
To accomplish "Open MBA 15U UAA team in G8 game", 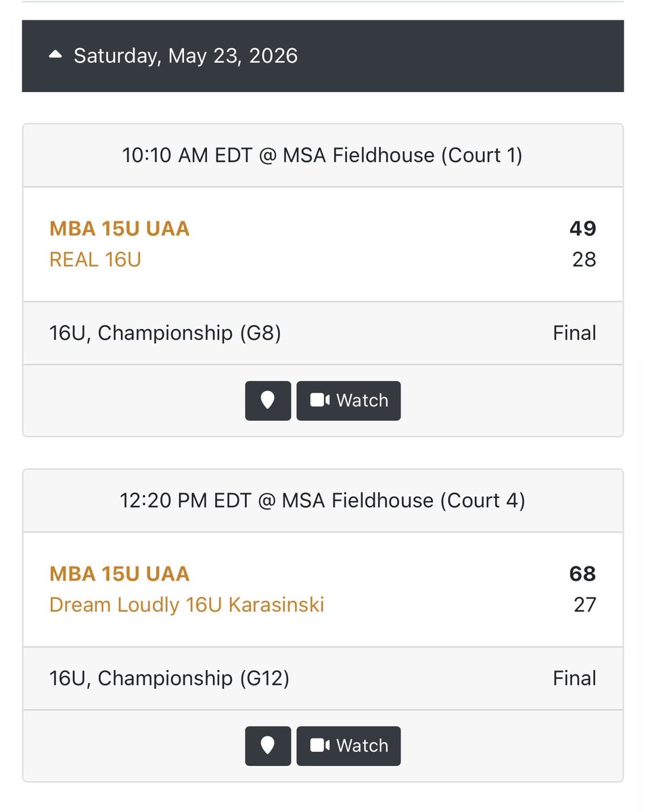I will (x=120, y=229).
